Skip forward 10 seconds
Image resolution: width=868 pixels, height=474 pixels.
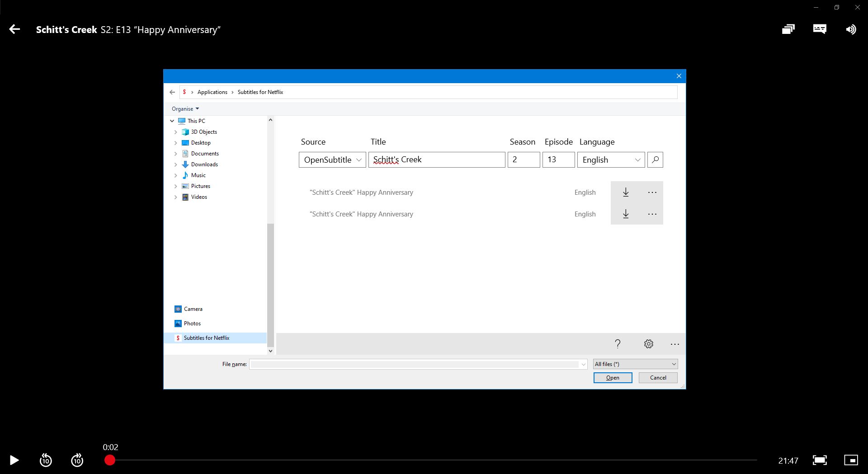pos(77,460)
